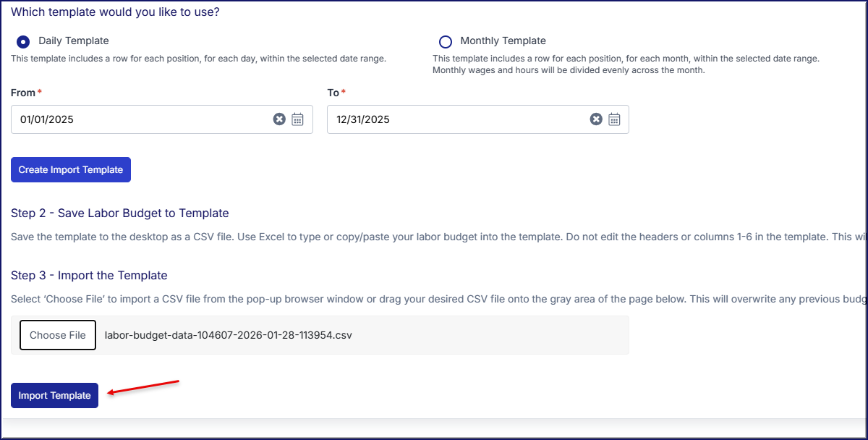Image resolution: width=868 pixels, height=440 pixels.
Task: Click the 'Which template would you like' heading
Action: click(116, 12)
